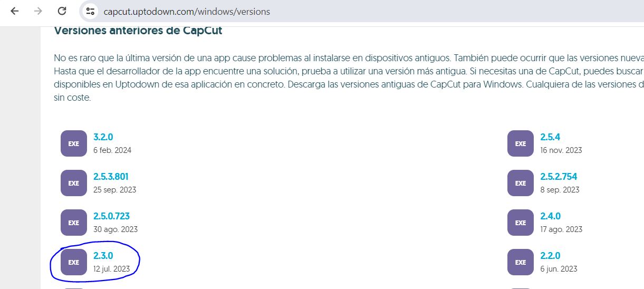This screenshot has width=644, height=289.
Task: Open version 2.2.0 download link
Action: 550,256
